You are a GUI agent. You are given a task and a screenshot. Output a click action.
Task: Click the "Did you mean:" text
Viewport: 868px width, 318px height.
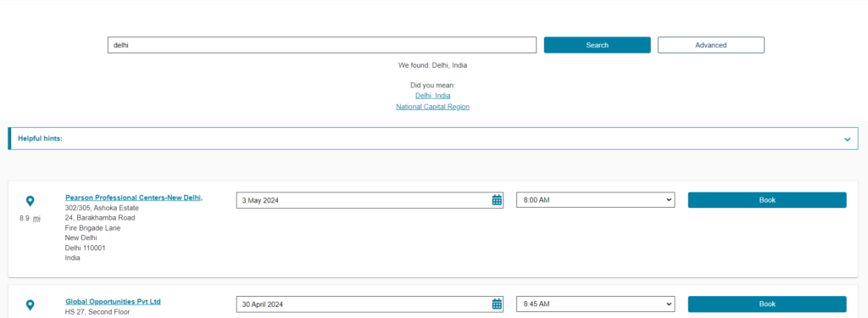(433, 86)
